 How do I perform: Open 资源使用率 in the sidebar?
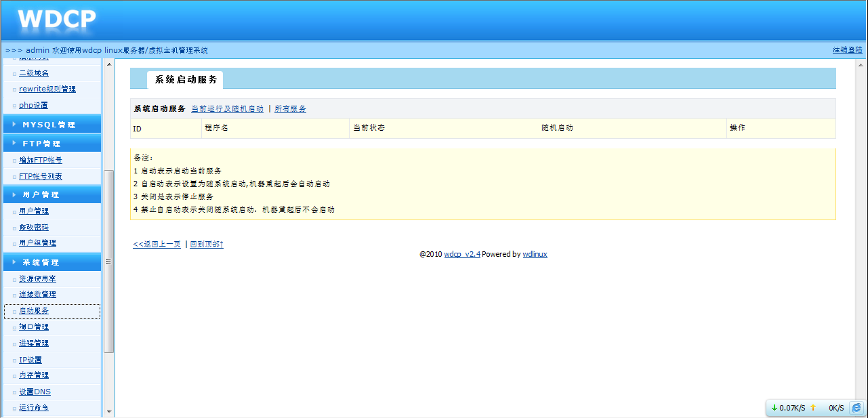tap(37, 278)
